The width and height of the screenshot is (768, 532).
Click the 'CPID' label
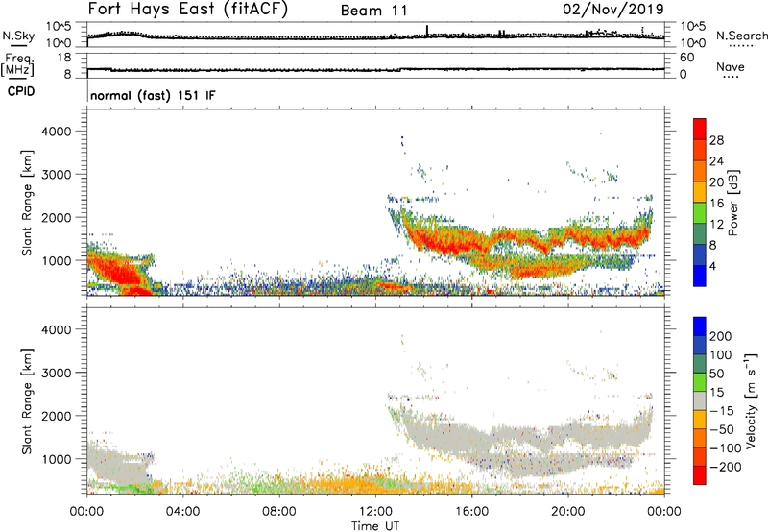pyautogui.click(x=21, y=91)
